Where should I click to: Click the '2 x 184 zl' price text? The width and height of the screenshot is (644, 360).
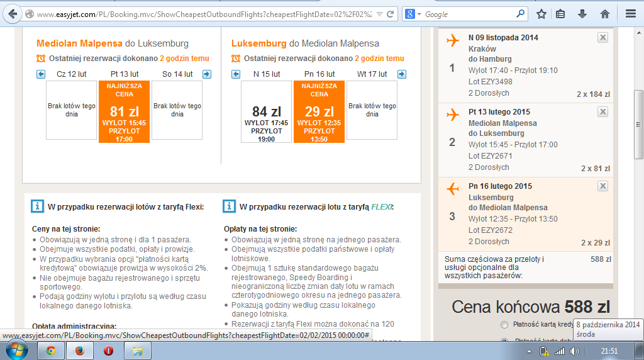click(x=593, y=94)
